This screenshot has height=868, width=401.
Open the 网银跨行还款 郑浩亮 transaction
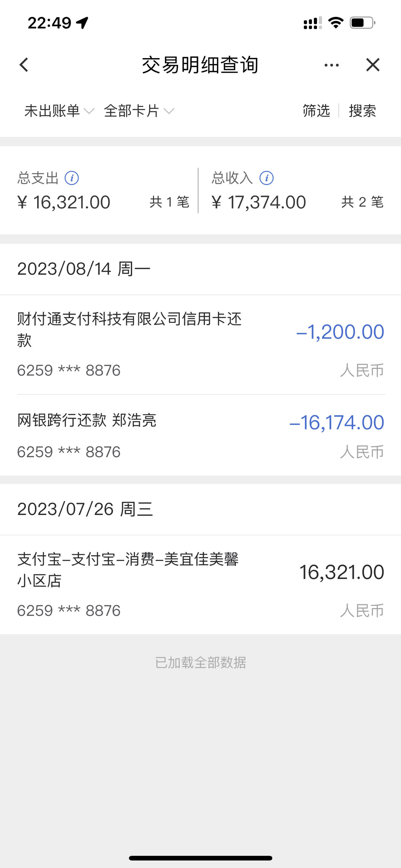[200, 435]
